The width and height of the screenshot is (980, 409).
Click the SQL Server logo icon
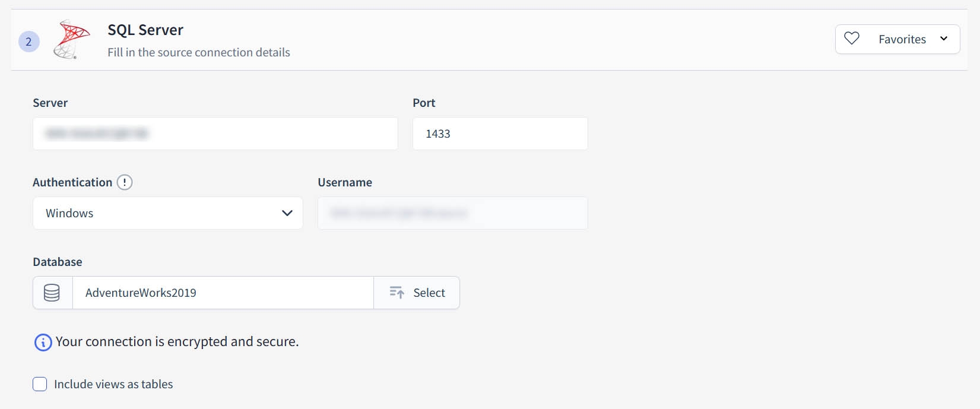(71, 39)
